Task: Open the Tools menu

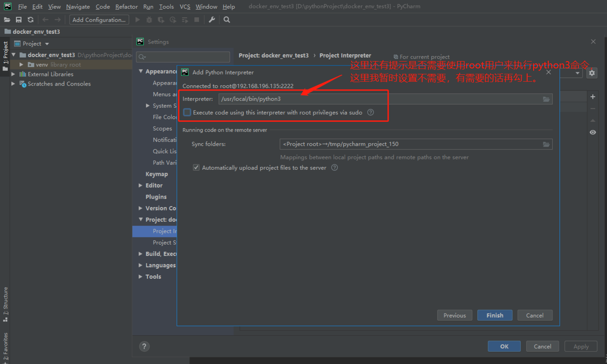Action: pos(166,6)
